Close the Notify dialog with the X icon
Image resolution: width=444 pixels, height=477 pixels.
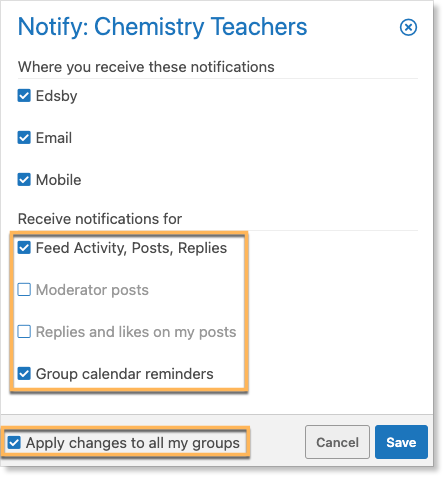(x=408, y=27)
